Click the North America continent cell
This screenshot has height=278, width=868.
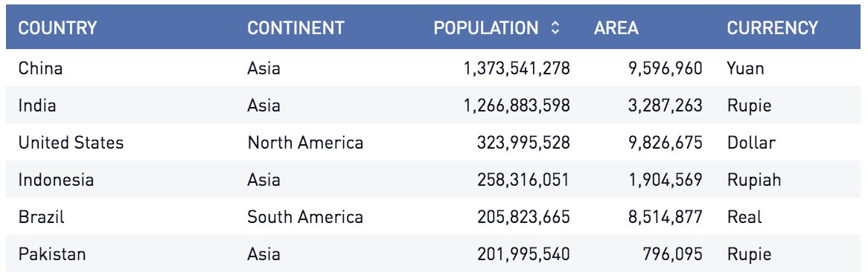tap(305, 143)
